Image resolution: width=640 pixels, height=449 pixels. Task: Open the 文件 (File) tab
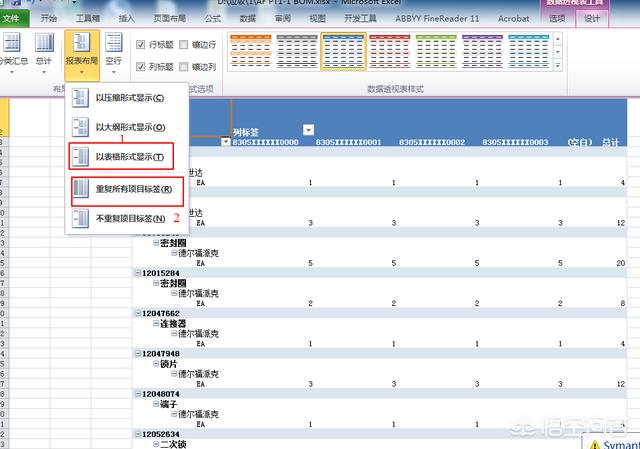[x=15, y=18]
